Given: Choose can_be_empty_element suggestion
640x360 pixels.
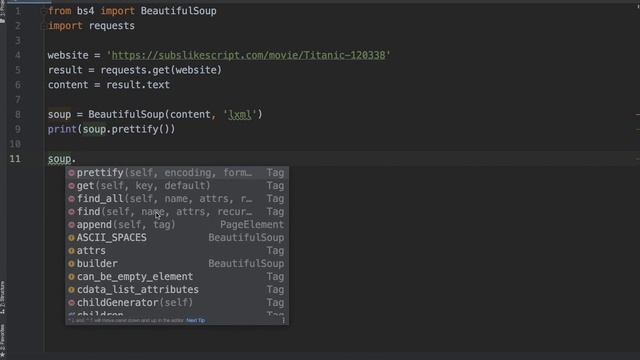Looking at the screenshot, I should click(x=177, y=277).
